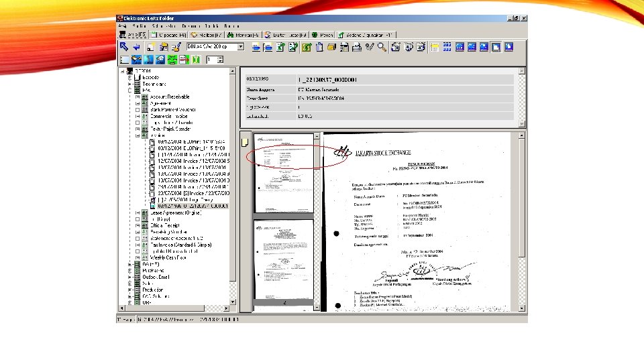Switch to the Postbox F7 tab

click(207, 36)
